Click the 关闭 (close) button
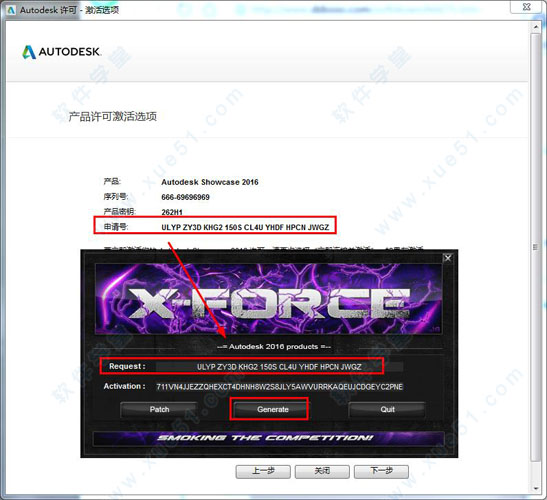 pyautogui.click(x=322, y=471)
